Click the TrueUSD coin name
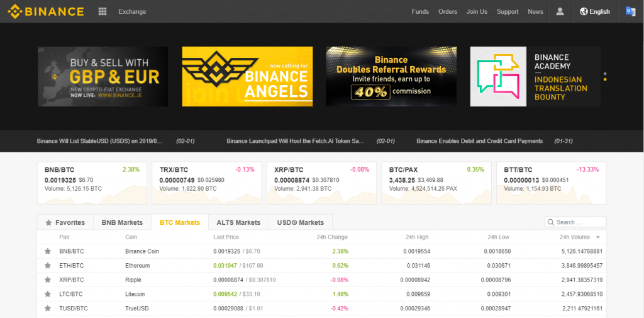This screenshot has width=644, height=318. pyautogui.click(x=137, y=308)
